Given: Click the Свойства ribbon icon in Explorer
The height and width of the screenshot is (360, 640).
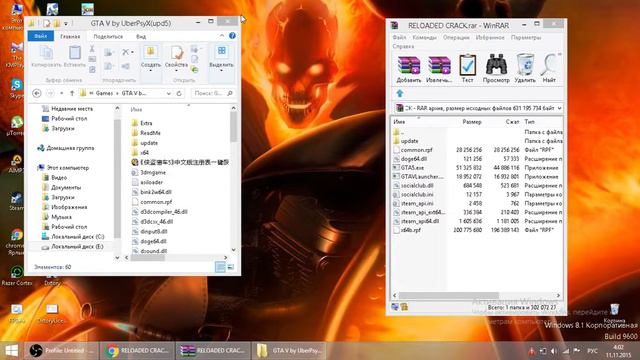Looking at the screenshot, I should pyautogui.click(x=176, y=58).
